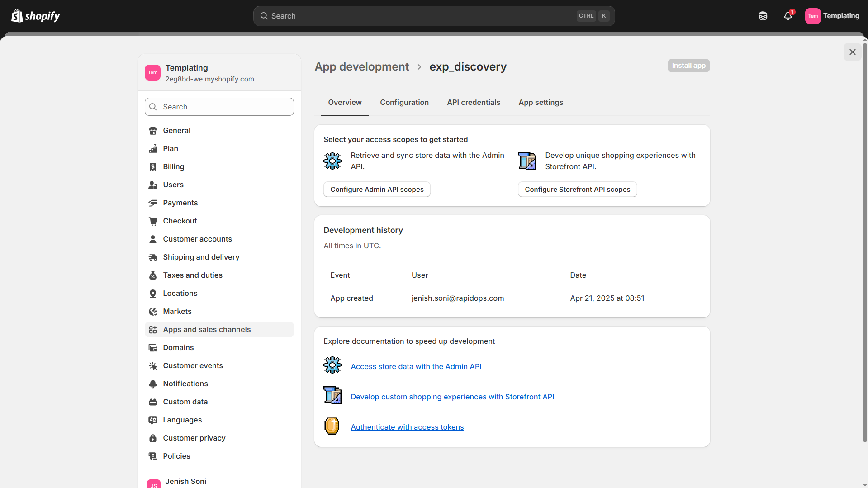Click the Taxes and duties icon

153,275
